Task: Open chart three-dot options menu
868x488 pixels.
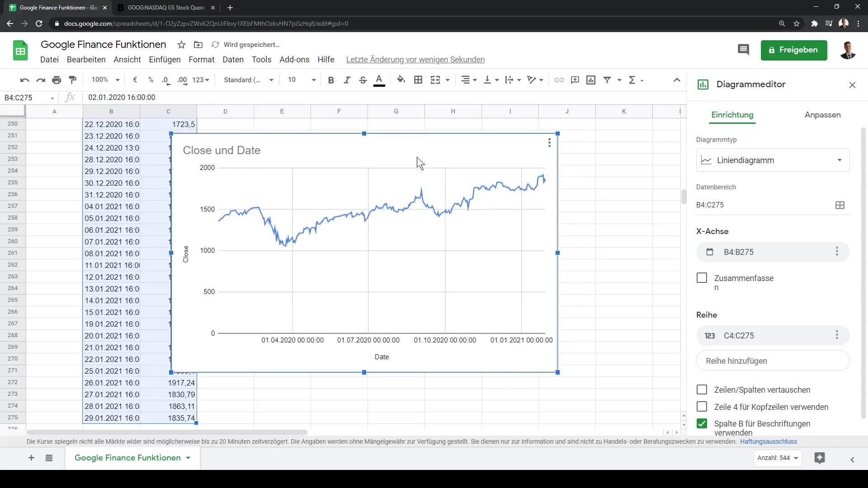Action: coord(549,143)
